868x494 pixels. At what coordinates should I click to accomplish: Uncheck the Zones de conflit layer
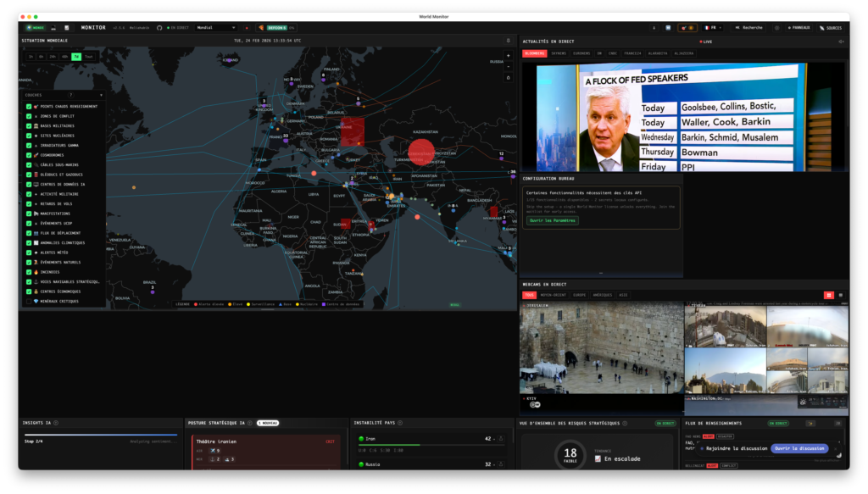(x=29, y=116)
